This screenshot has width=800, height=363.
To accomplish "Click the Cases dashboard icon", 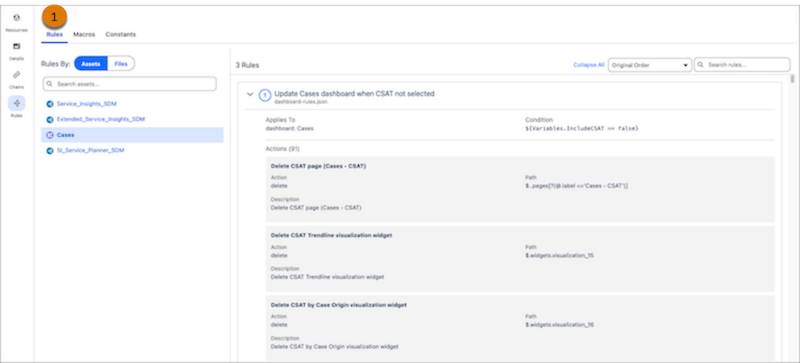I will point(50,135).
